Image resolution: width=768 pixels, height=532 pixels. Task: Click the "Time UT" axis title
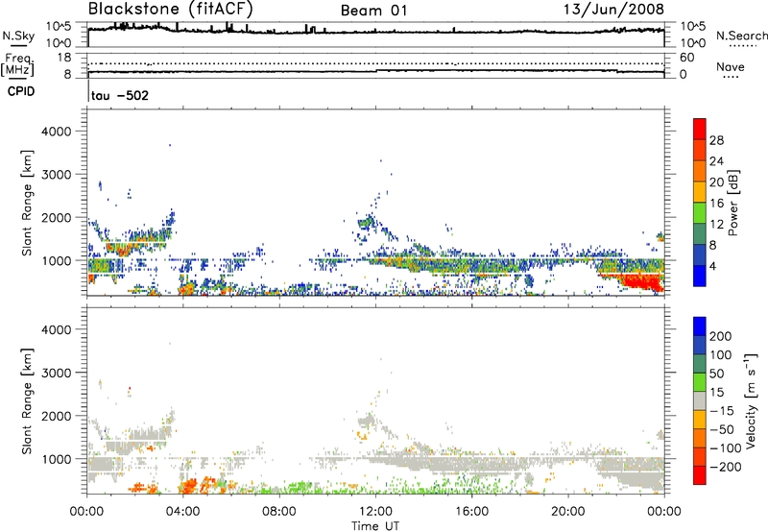click(x=375, y=525)
